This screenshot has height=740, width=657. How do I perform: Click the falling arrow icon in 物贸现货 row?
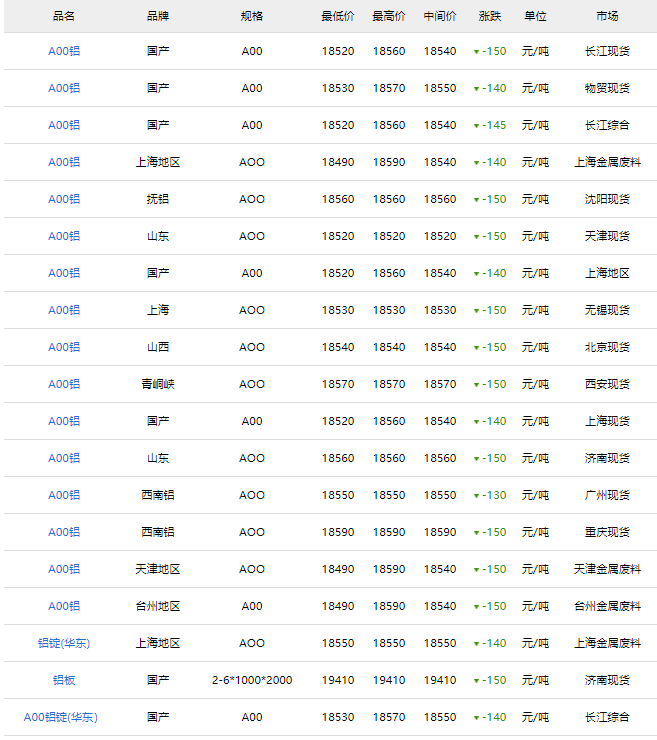pos(477,89)
